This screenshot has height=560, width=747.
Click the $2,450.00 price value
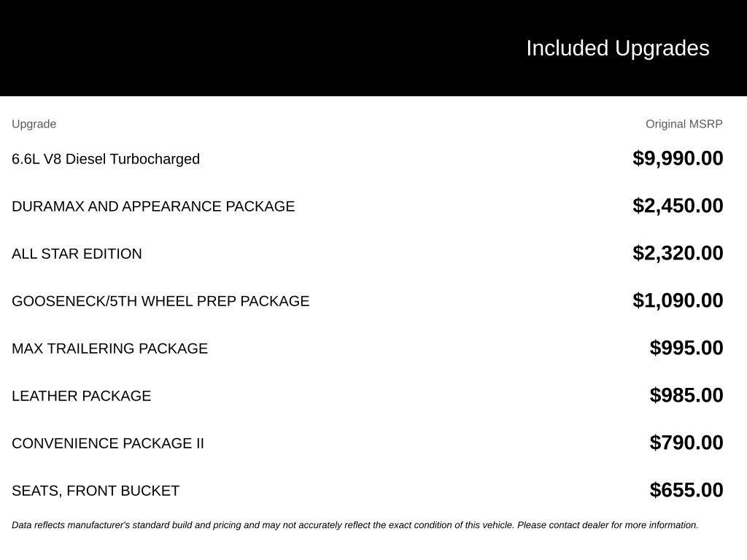[678, 206]
